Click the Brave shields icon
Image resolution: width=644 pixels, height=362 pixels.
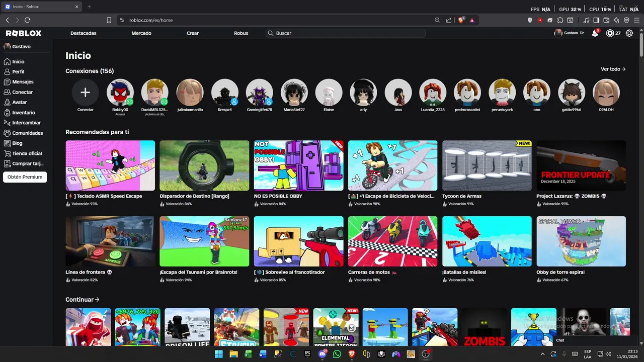(461, 20)
